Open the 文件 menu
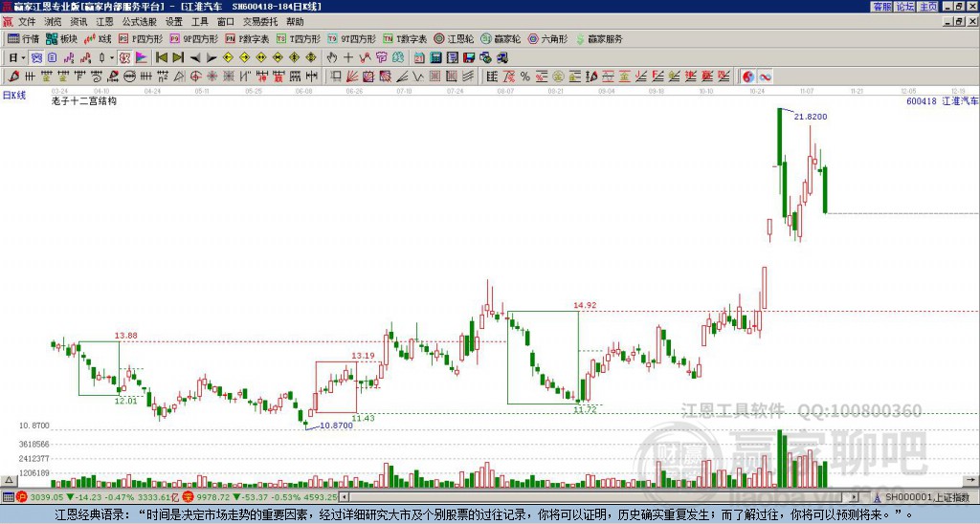Screen dimensions: 980x524 pyautogui.click(x=27, y=22)
